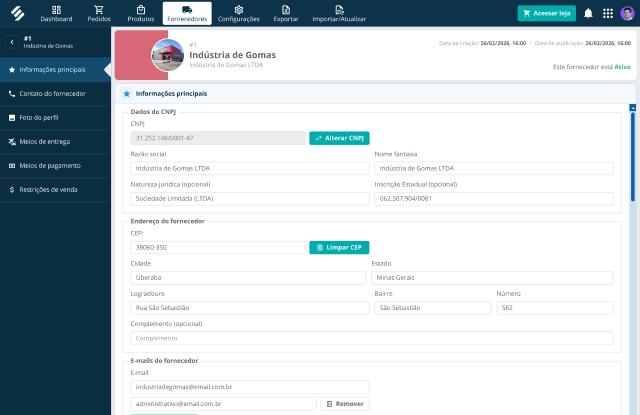Click the administrativo@email.com.br email field
This screenshot has height=415, width=640.
point(223,404)
